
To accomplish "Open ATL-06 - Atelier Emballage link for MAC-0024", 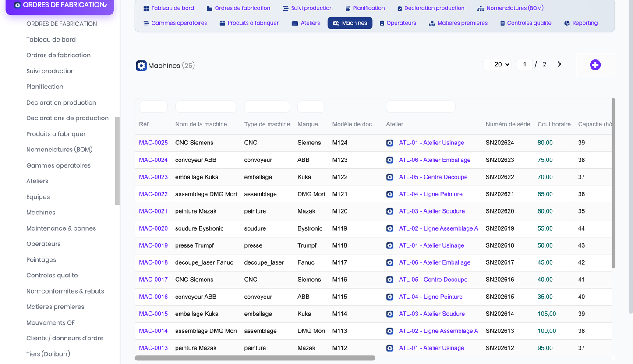I will [x=435, y=160].
